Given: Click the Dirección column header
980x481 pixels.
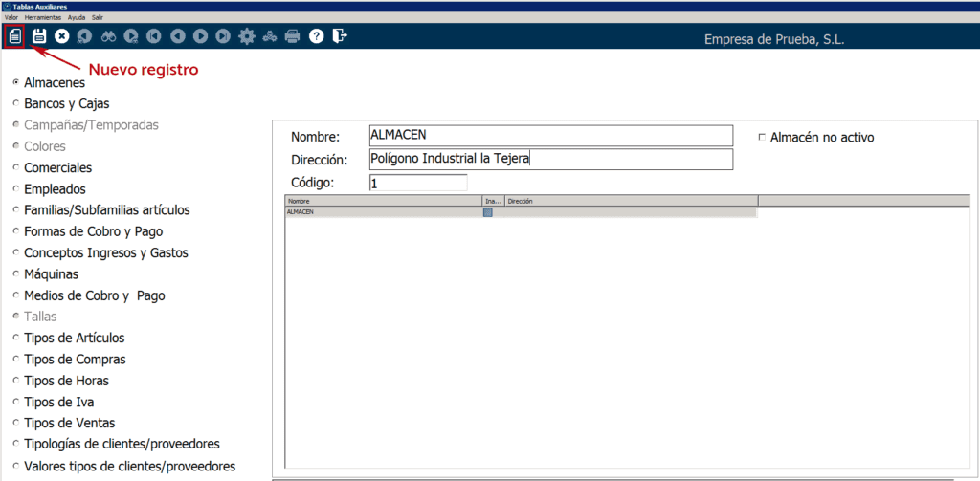Looking at the screenshot, I should coord(630,202).
